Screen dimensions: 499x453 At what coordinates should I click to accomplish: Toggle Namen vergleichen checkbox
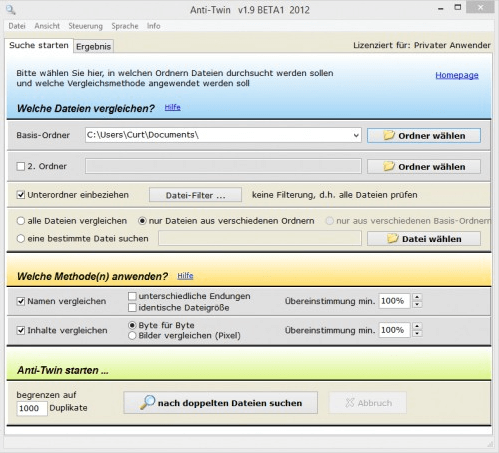coord(21,301)
